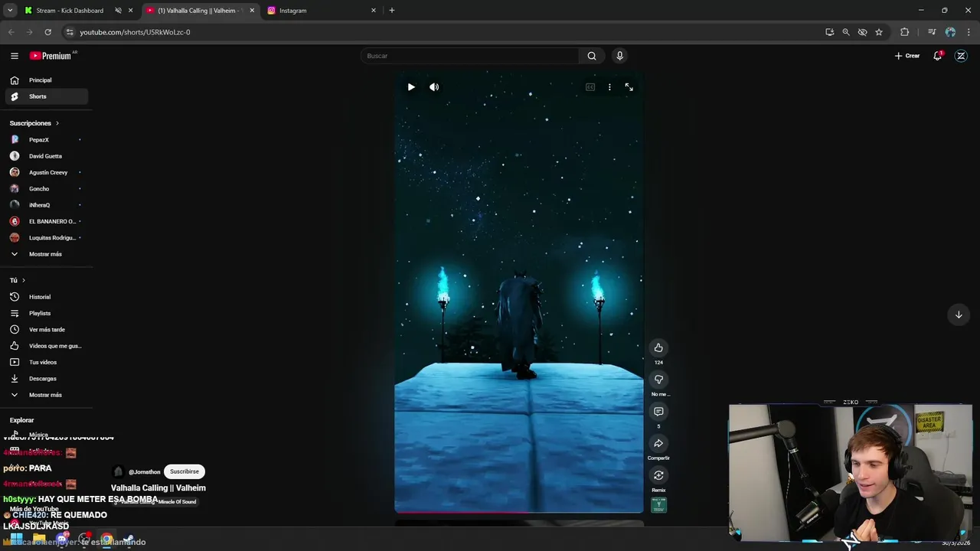Open Descargas in the sidebar
The height and width of the screenshot is (551, 980).
tap(46, 378)
